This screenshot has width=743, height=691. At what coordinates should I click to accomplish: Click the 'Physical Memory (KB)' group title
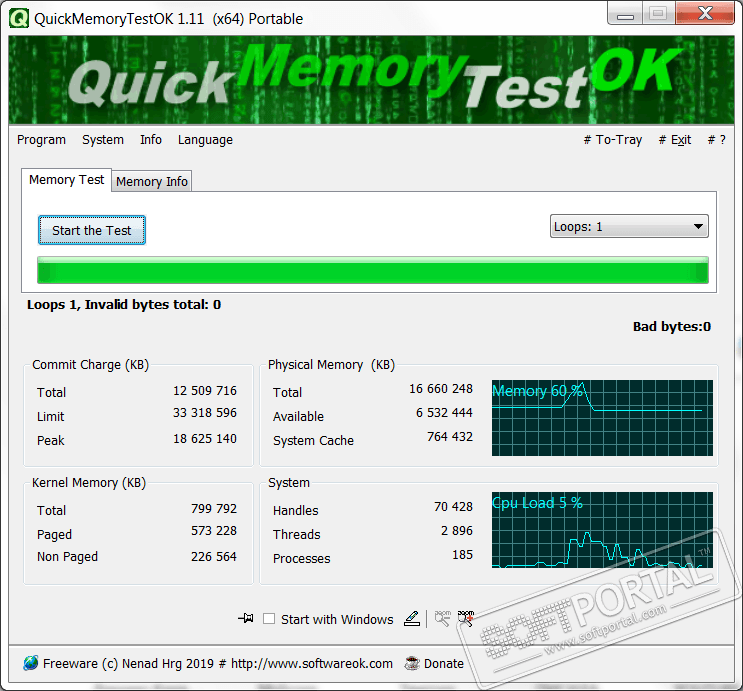[x=331, y=365]
